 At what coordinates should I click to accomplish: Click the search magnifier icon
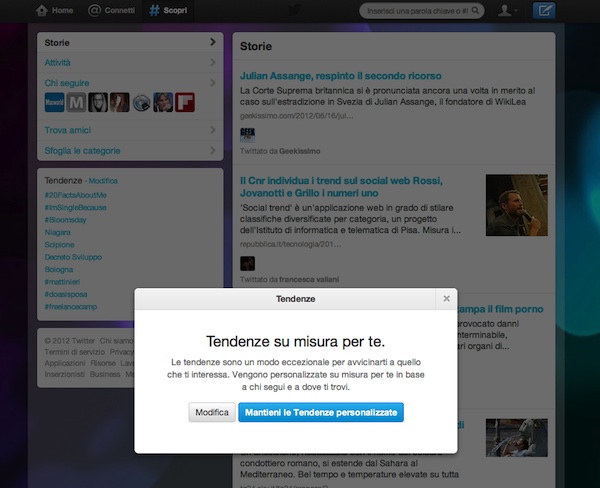point(475,11)
